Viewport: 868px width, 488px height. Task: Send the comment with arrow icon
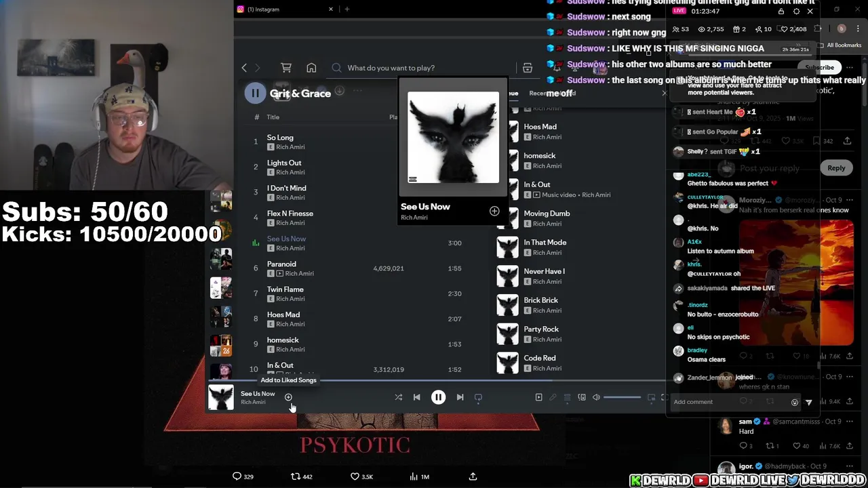pyautogui.click(x=808, y=402)
